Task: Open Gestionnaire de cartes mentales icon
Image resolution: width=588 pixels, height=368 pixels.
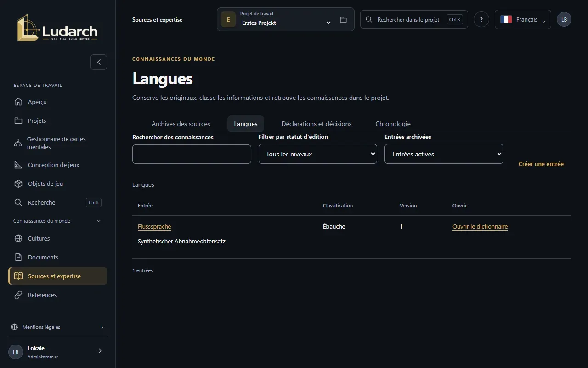Action: tap(18, 143)
